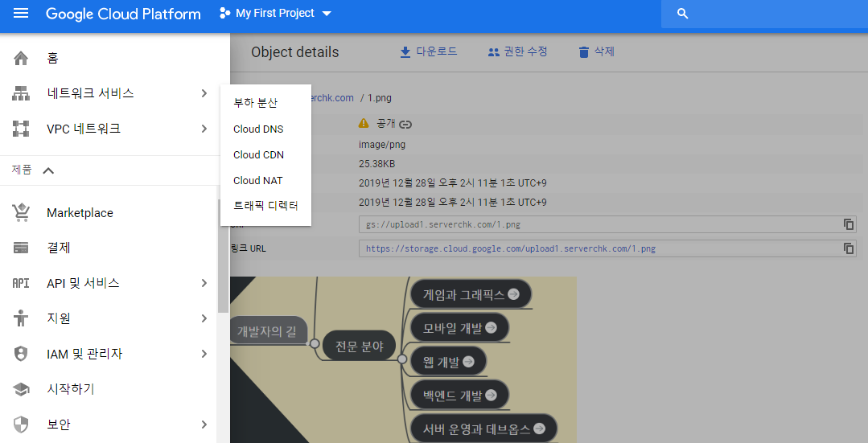The height and width of the screenshot is (443, 868).
Task: Expand IAM 및 관리자 chevron
Action: (204, 354)
